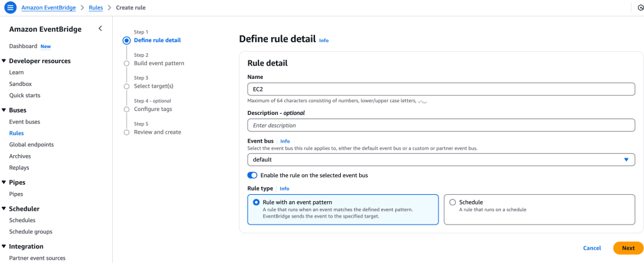
Task: Collapse the Scheduler sidebar section
Action: pyautogui.click(x=4, y=209)
